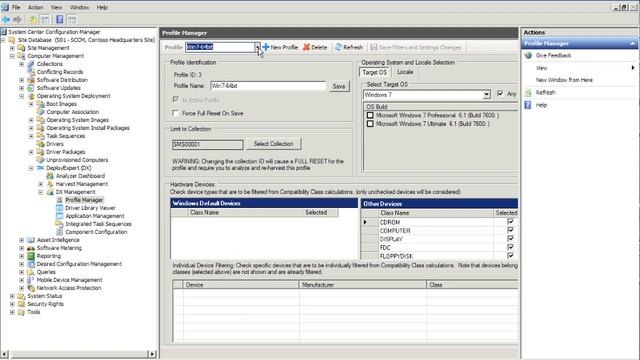Click the Site Database node icon
This screenshot has height=360, width=640.
pos(12,40)
